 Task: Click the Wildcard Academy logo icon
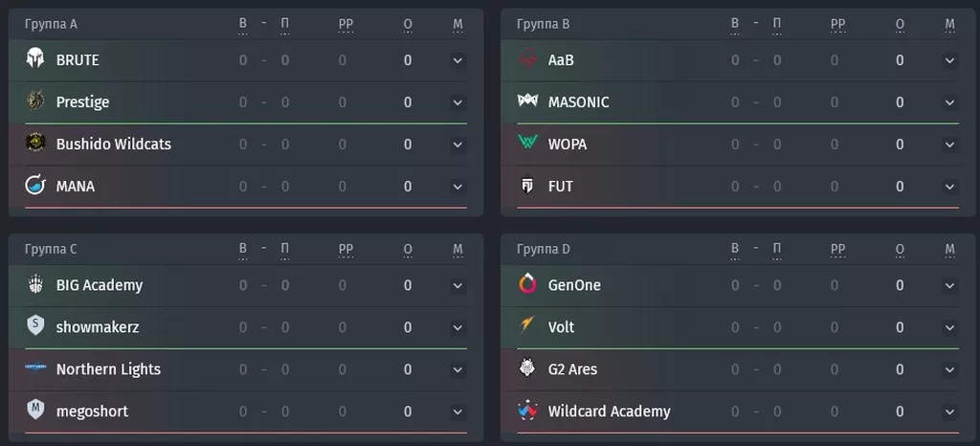coord(527,411)
